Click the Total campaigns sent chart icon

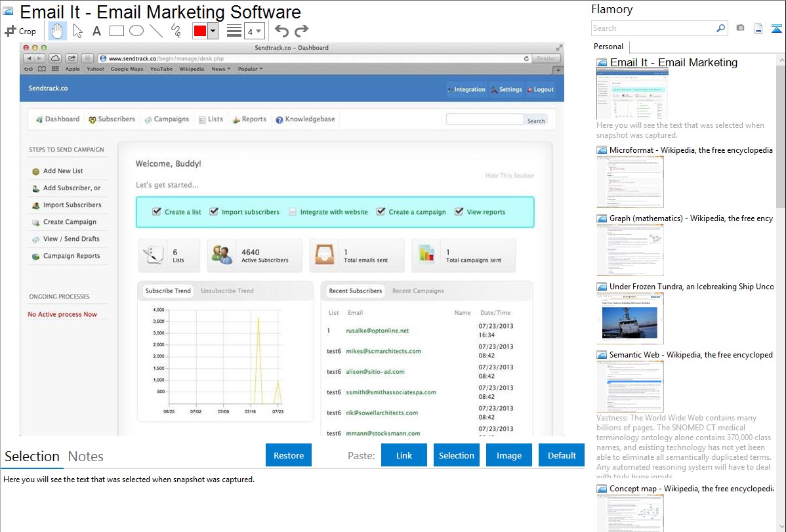(x=426, y=255)
